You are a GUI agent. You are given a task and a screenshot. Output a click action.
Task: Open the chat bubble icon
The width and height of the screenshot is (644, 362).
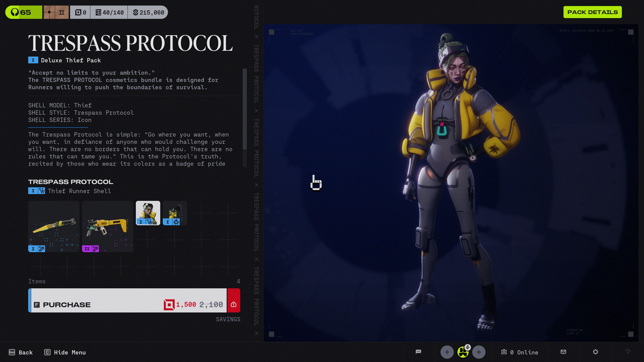418,352
